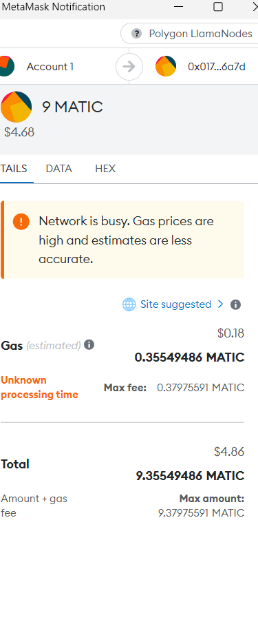This screenshot has height=644, width=258.
Task: Click the question mark network icon
Action: click(x=136, y=34)
